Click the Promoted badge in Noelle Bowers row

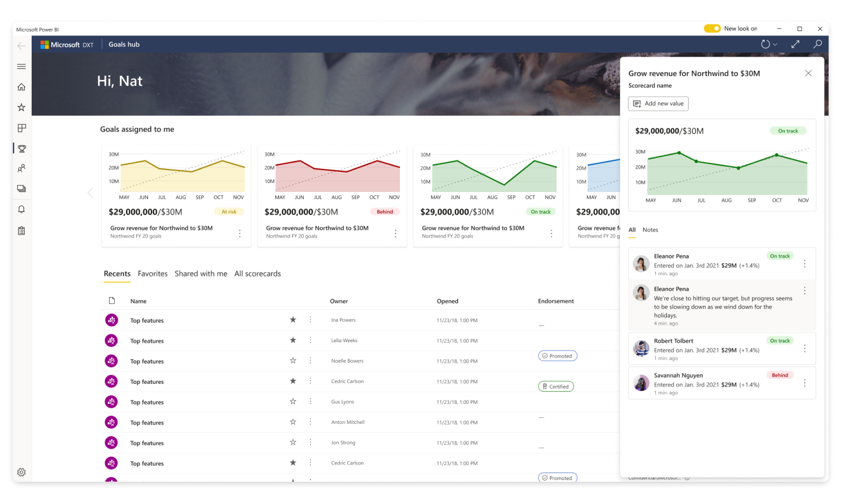coord(557,356)
